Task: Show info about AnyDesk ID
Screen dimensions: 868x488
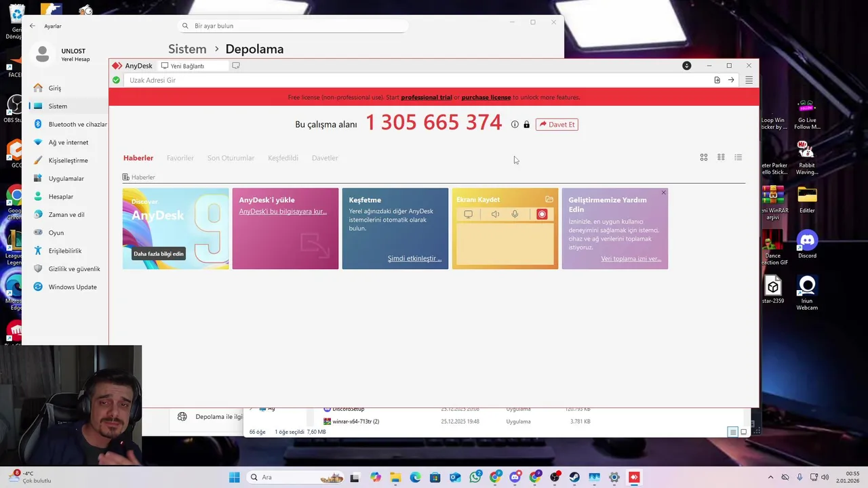Action: coord(515,125)
